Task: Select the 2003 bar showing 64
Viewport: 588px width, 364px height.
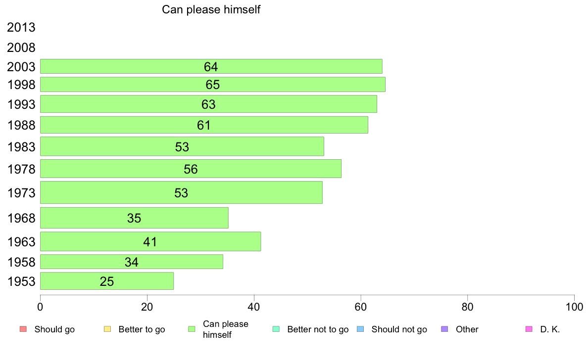Action: point(211,66)
